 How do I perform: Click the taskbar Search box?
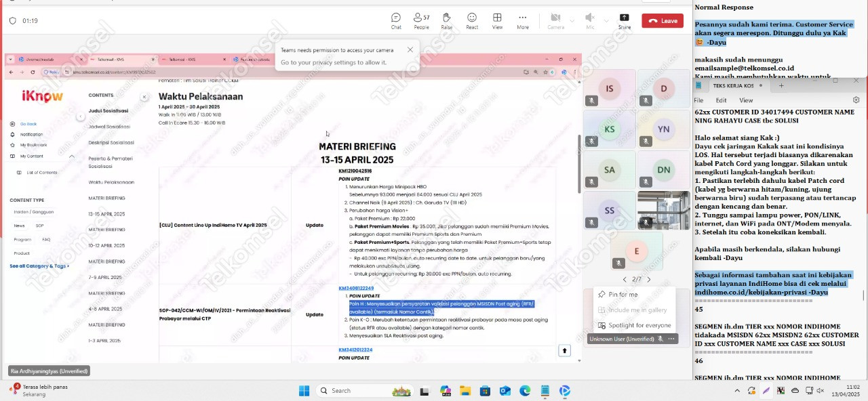(x=365, y=391)
